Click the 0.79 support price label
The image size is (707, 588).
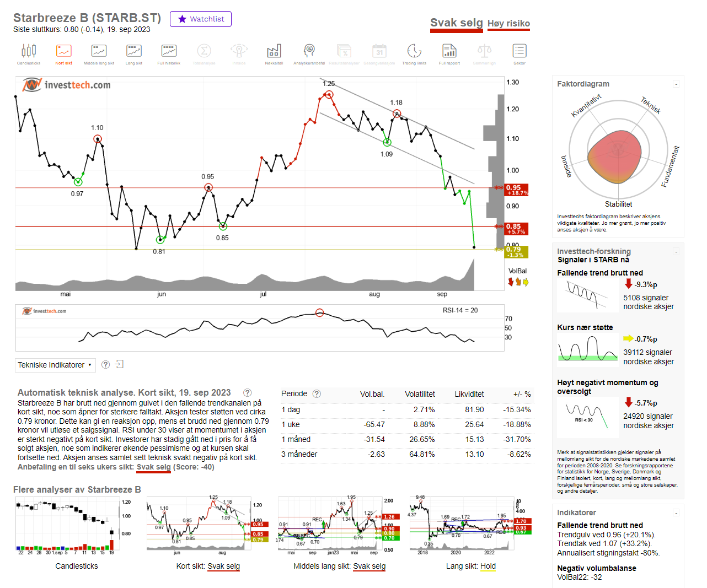[517, 252]
